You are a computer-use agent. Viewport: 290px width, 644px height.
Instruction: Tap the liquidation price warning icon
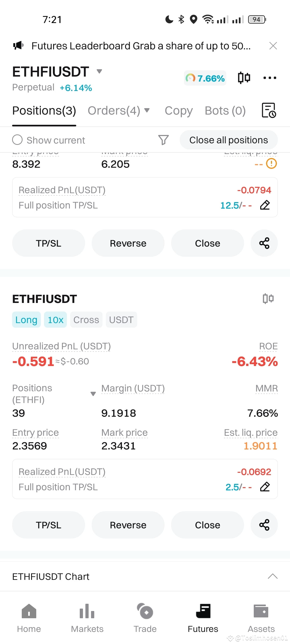pyautogui.click(x=271, y=163)
